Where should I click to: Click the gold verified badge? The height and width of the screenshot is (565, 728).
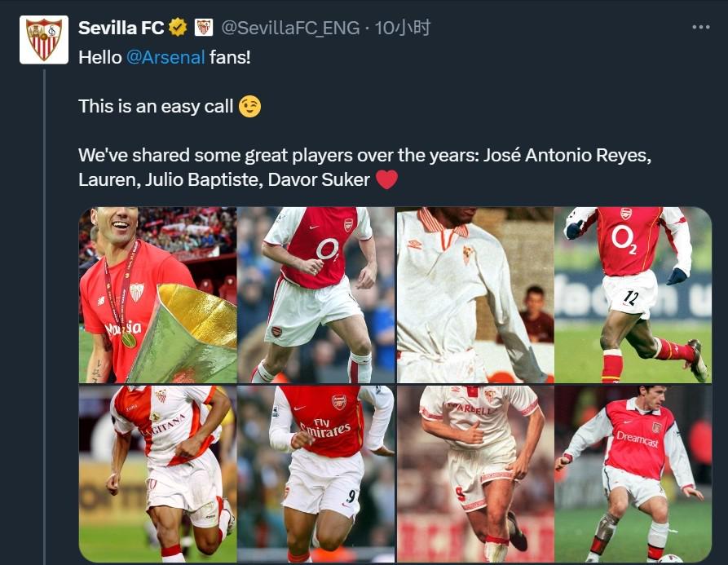click(178, 28)
